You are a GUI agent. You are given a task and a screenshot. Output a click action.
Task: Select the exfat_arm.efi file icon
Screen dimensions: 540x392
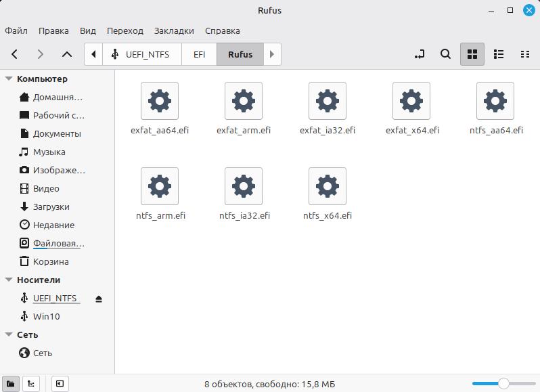[244, 101]
